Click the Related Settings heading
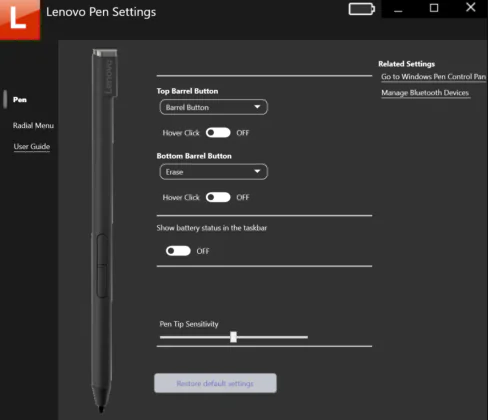 [x=406, y=64]
